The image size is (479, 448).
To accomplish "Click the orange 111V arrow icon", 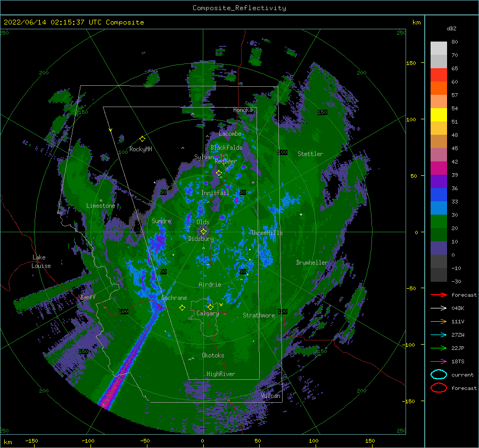I will pyautogui.click(x=439, y=321).
